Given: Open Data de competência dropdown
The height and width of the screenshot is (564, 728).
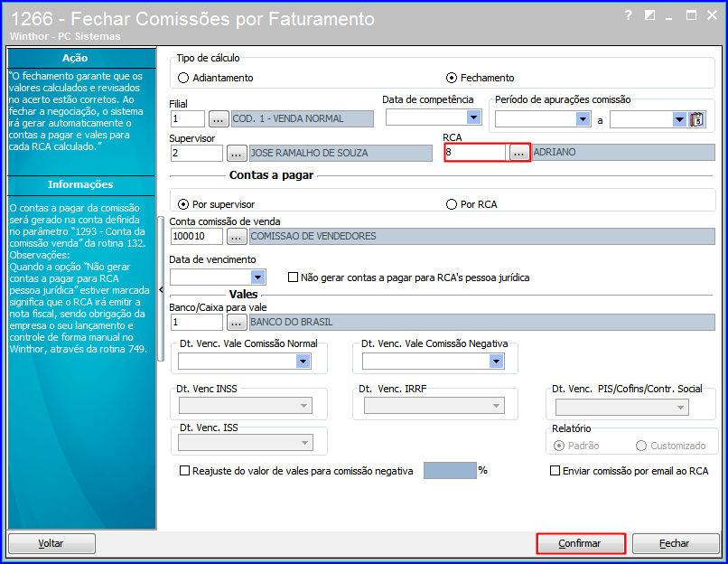Looking at the screenshot, I should click(x=473, y=117).
